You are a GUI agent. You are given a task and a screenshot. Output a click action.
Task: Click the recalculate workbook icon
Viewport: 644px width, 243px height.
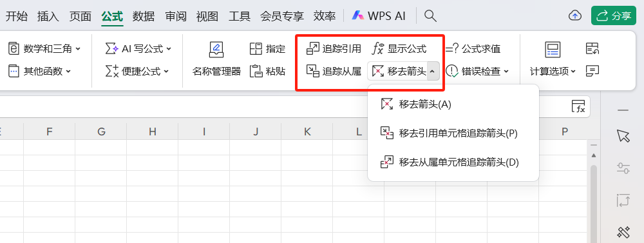592,49
